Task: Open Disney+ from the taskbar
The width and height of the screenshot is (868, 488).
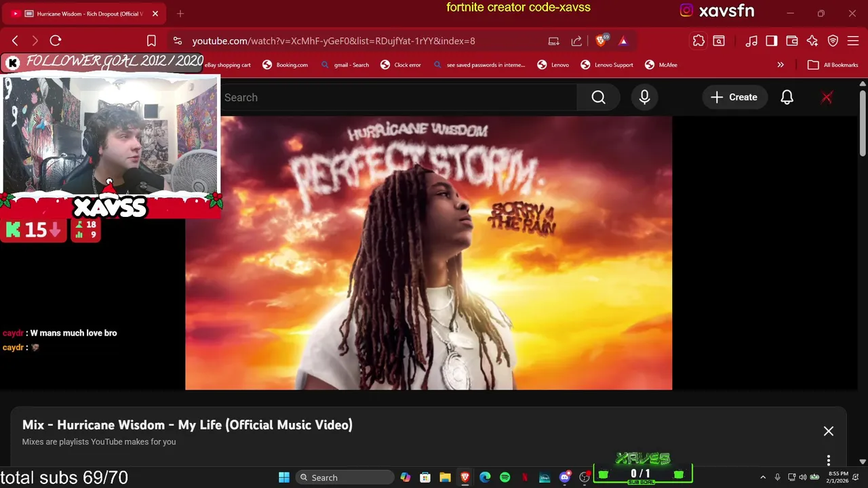Action: click(x=545, y=477)
